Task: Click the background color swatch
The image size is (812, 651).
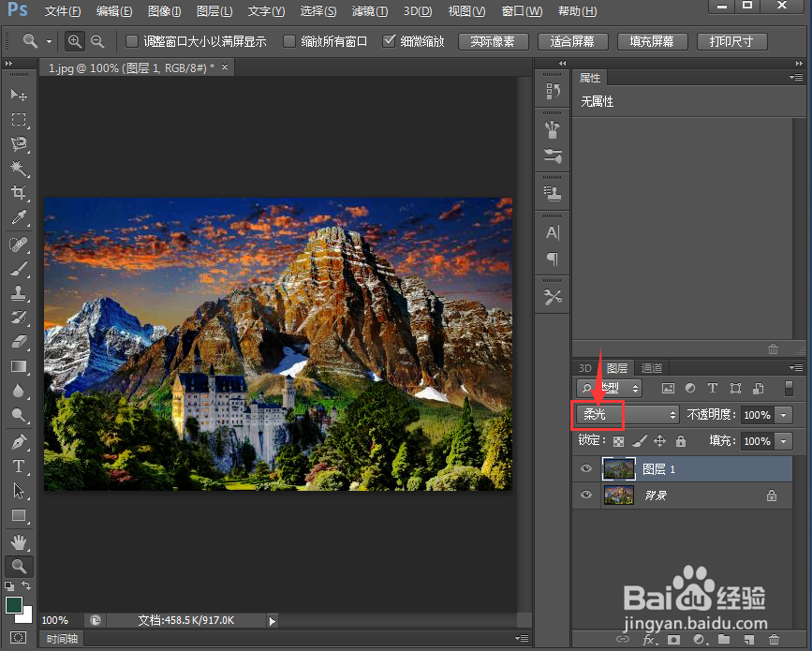Action: pos(26,617)
